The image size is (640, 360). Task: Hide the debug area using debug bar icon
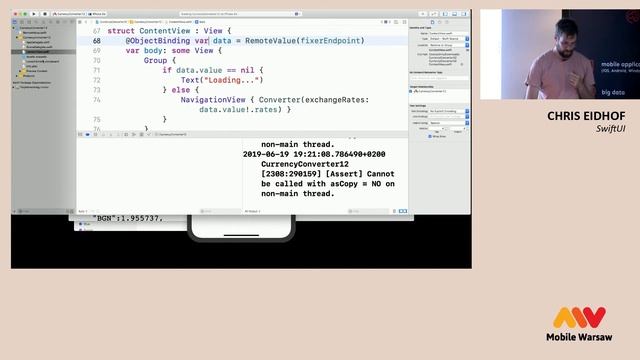pyautogui.click(x=80, y=134)
